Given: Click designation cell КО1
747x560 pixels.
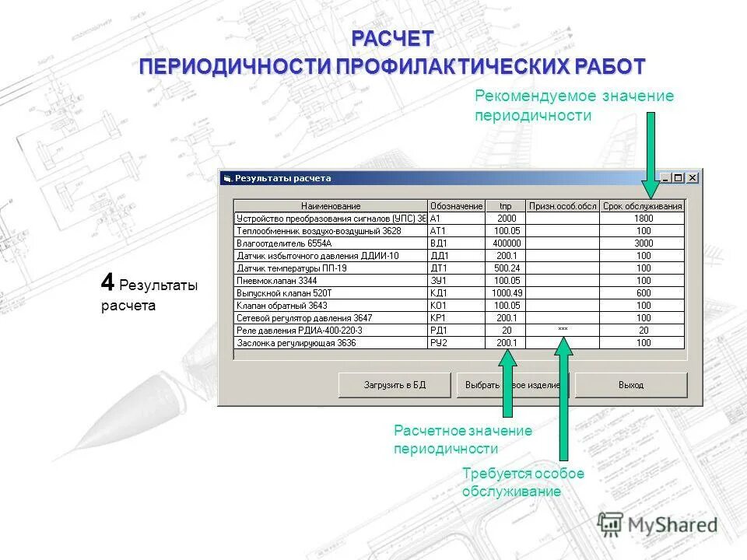Looking at the screenshot, I should (457, 305).
